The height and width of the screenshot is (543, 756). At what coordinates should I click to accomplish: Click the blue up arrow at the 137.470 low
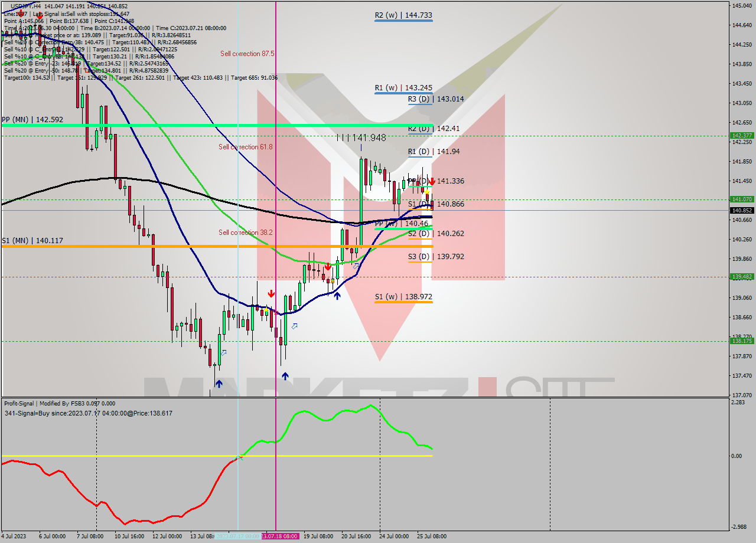click(219, 384)
